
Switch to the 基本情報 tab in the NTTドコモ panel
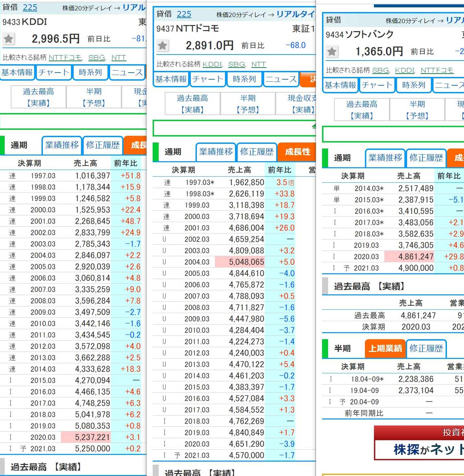[x=171, y=79]
